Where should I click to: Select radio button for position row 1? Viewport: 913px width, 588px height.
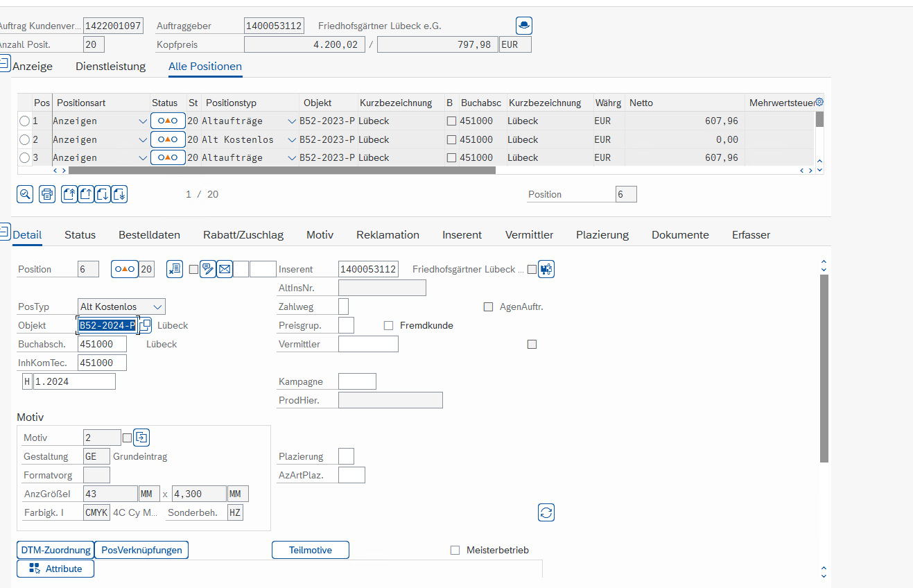25,121
